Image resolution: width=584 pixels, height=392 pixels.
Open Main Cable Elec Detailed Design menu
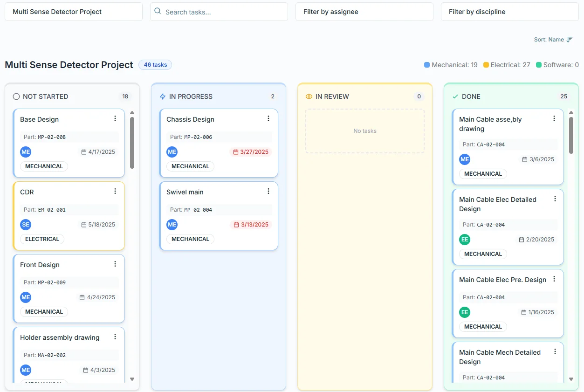pos(555,199)
